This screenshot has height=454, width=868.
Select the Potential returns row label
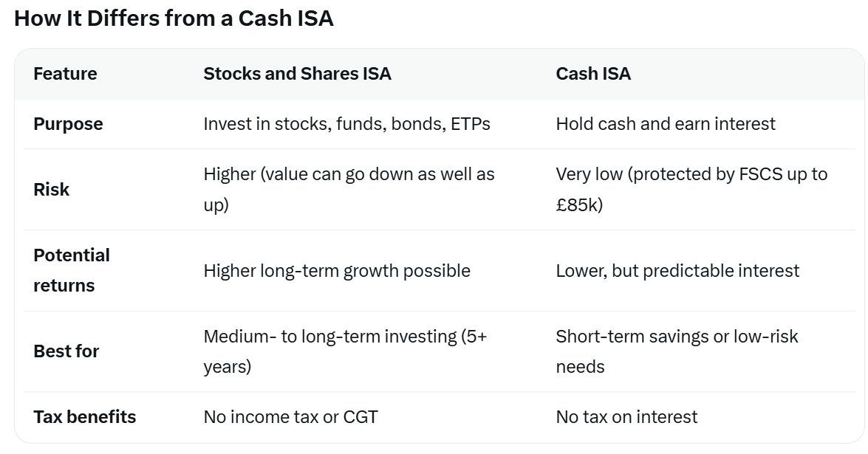[71, 270]
